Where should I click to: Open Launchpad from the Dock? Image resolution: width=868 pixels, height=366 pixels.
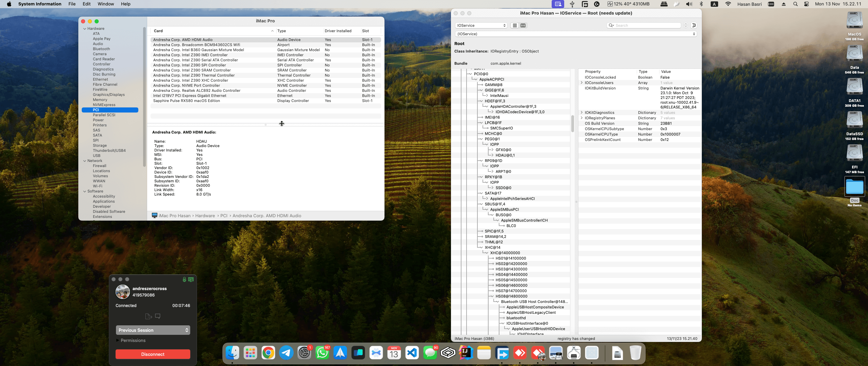coord(250,353)
